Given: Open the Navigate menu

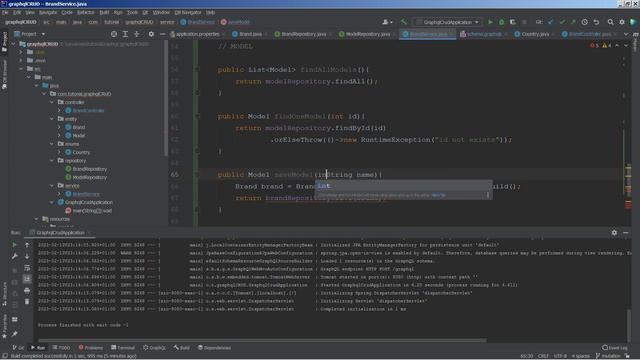Looking at the screenshot, I should coord(48,13).
